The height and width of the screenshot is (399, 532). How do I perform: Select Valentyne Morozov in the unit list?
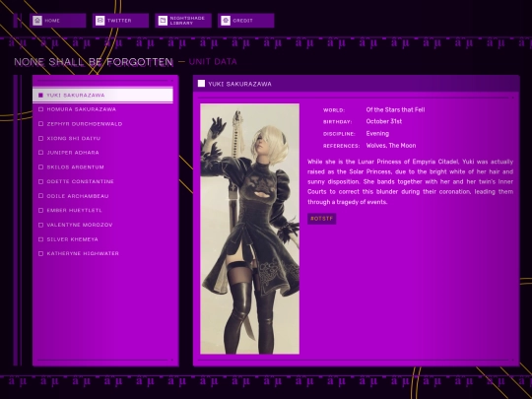(102, 225)
